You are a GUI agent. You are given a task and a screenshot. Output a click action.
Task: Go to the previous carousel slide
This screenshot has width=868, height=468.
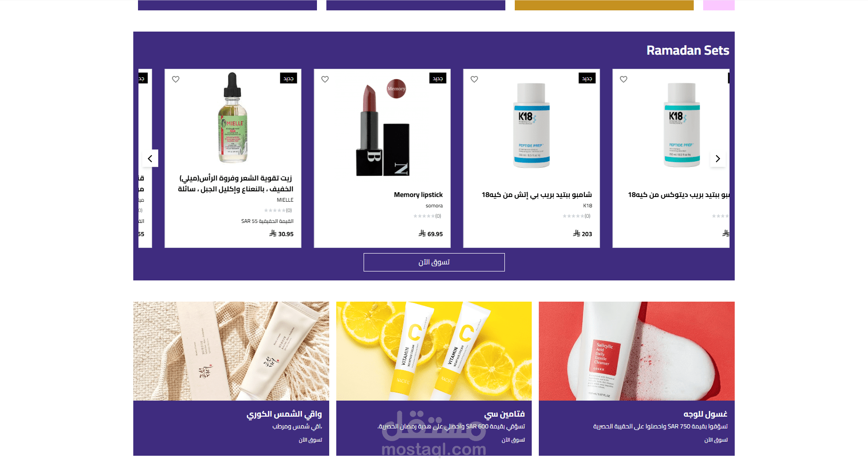point(150,159)
